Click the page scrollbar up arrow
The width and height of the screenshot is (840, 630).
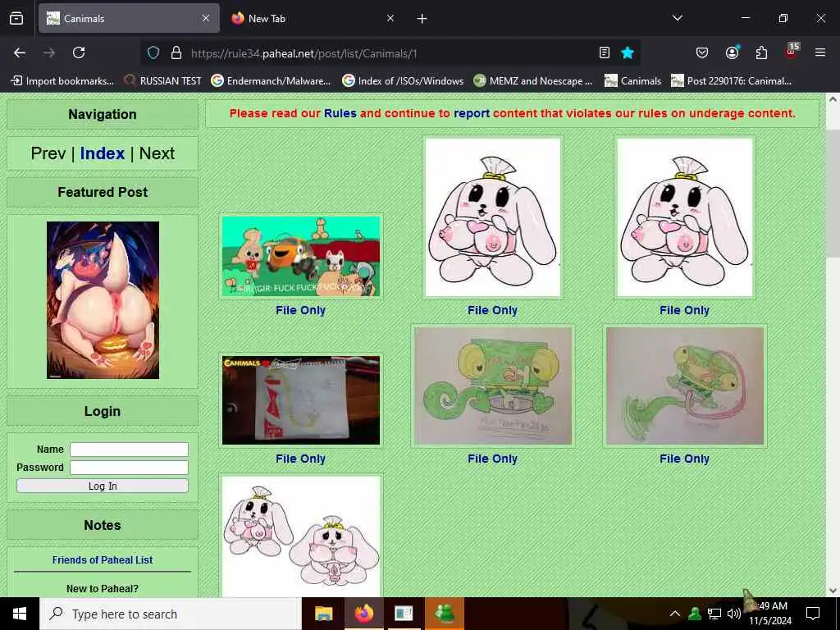click(833, 99)
